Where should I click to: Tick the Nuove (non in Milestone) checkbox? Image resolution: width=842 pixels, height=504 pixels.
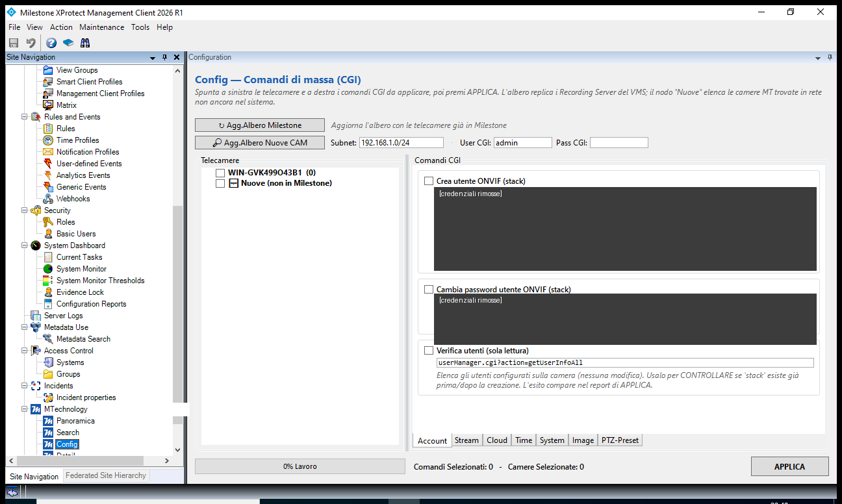[x=220, y=184]
